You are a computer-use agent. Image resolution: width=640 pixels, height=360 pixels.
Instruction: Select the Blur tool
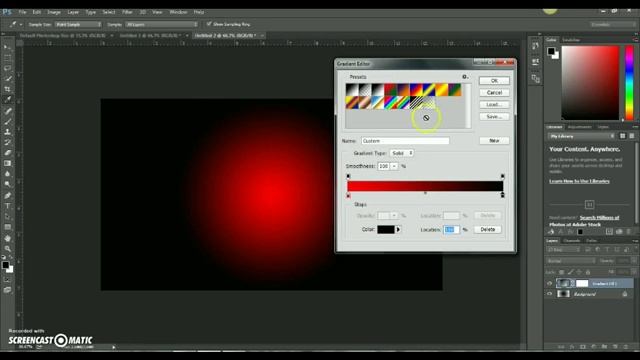pos(7,174)
